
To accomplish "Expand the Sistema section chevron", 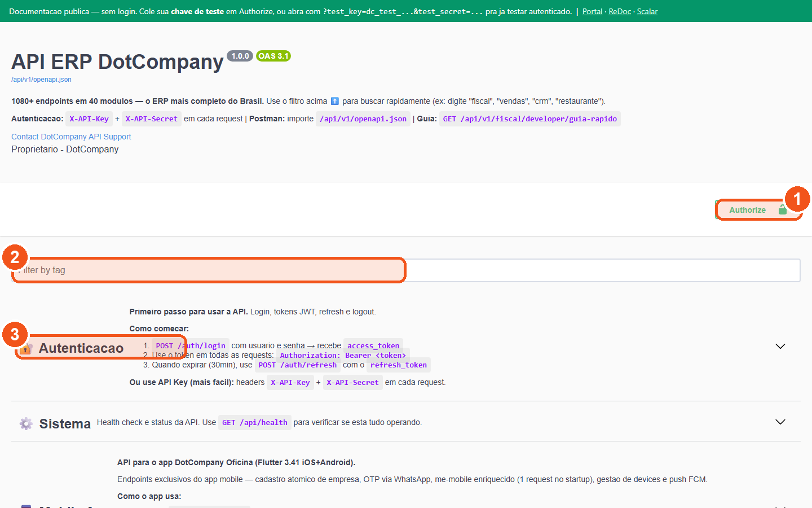I will [780, 422].
